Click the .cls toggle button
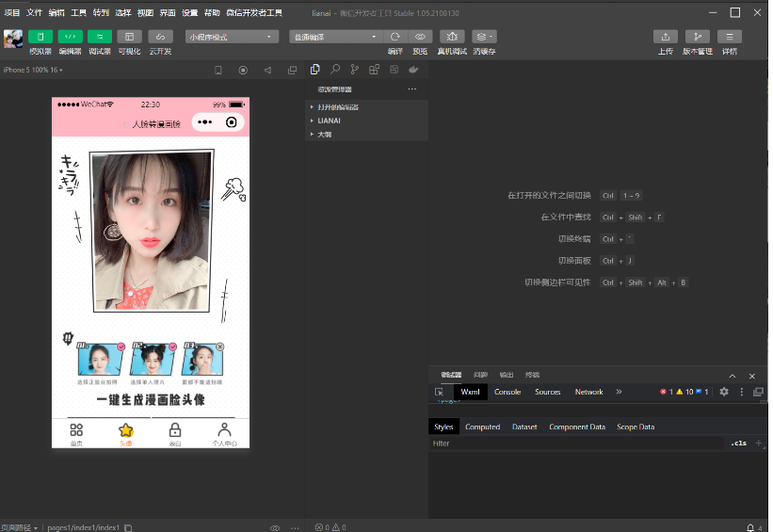 point(738,443)
